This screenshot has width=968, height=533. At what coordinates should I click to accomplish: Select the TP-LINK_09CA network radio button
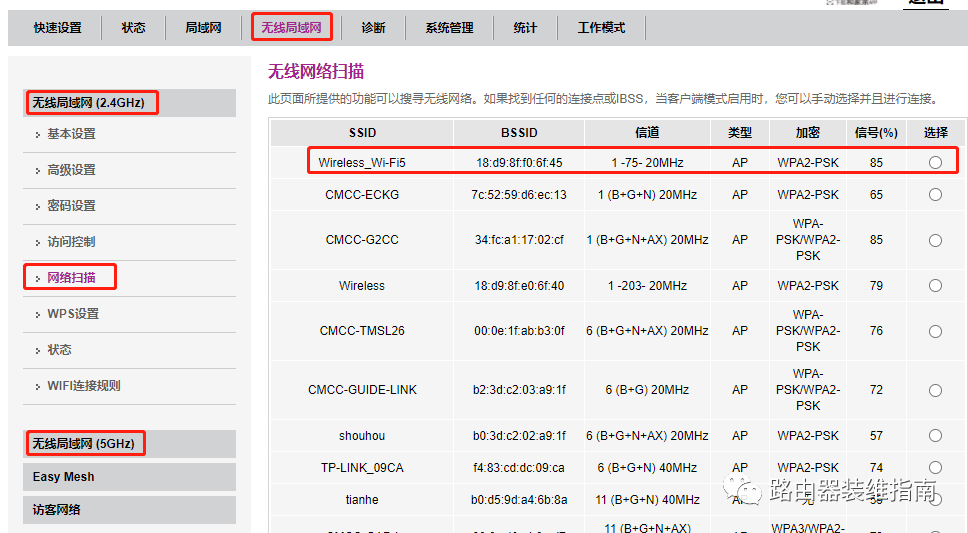pyautogui.click(x=935, y=468)
